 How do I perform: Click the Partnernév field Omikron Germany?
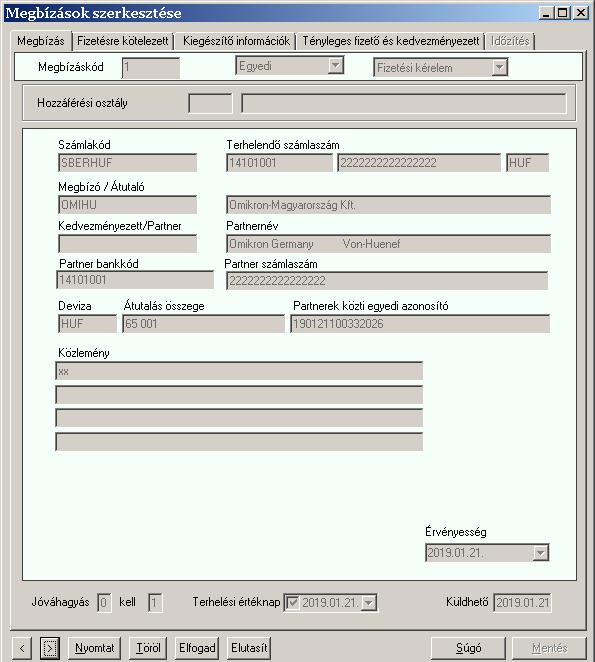pyautogui.click(x=388, y=244)
